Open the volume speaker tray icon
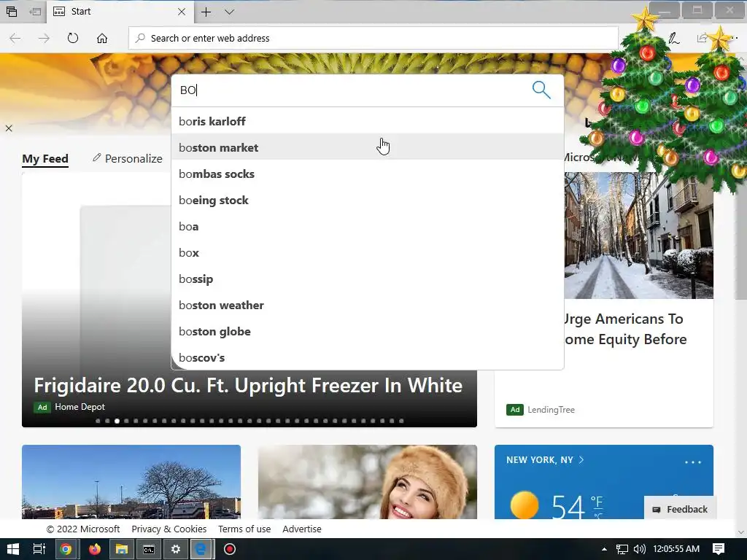747x560 pixels. click(639, 549)
